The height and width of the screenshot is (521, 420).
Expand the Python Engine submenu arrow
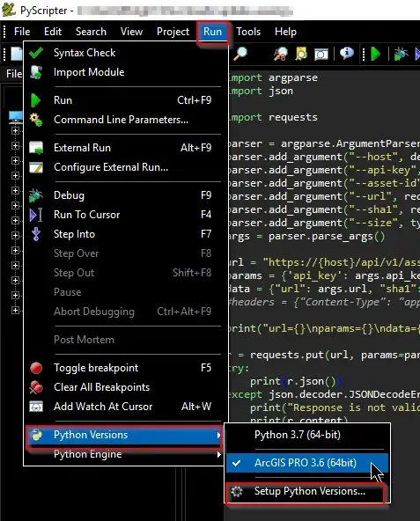click(x=218, y=454)
